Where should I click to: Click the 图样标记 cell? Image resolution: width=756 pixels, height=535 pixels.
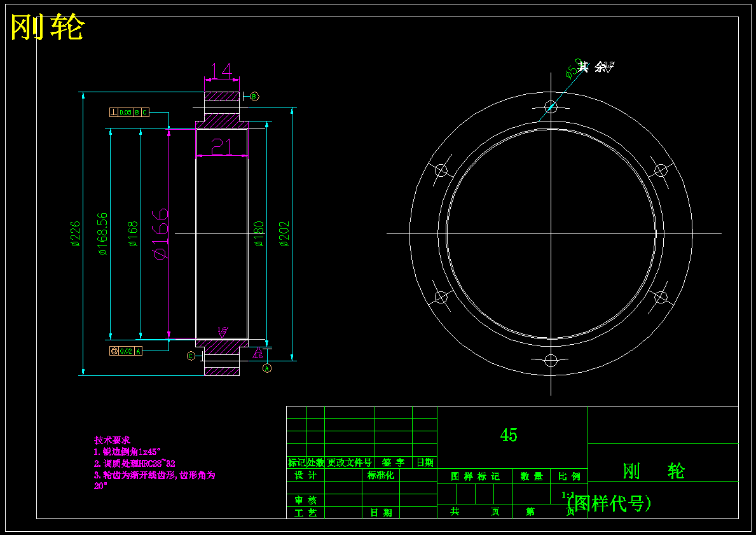pyautogui.click(x=476, y=476)
